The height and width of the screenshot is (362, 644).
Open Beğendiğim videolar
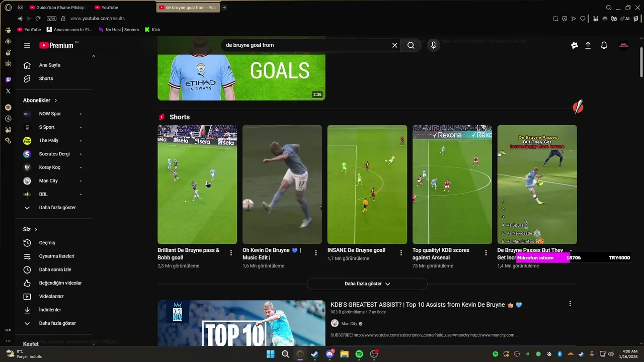coord(54,283)
